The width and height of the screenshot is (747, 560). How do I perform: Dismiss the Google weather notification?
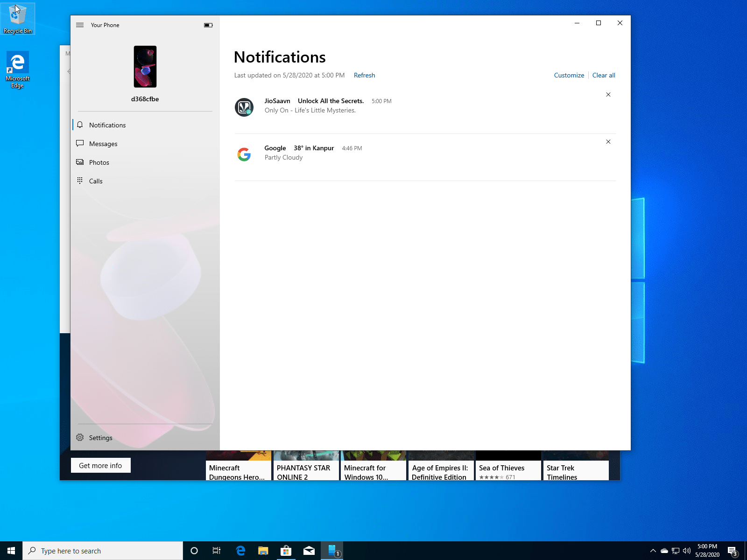coord(608,142)
